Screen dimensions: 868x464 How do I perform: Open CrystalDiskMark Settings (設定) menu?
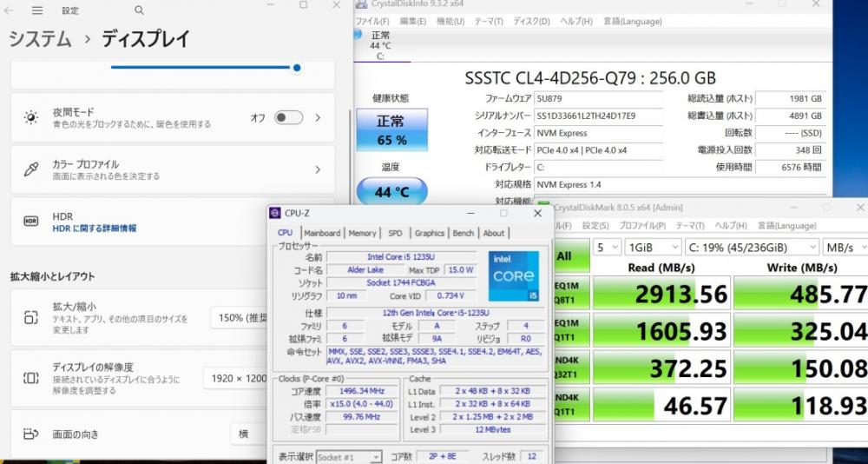(595, 226)
